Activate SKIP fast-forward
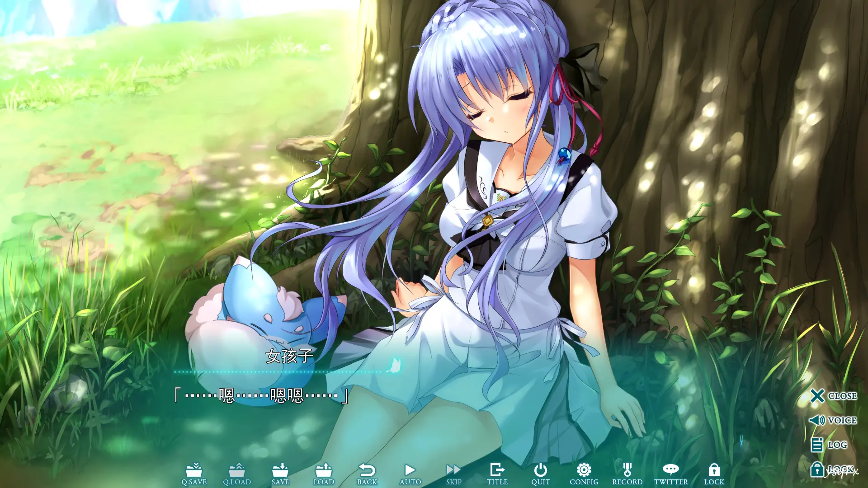Screen dimensions: 868x488 click(453, 474)
